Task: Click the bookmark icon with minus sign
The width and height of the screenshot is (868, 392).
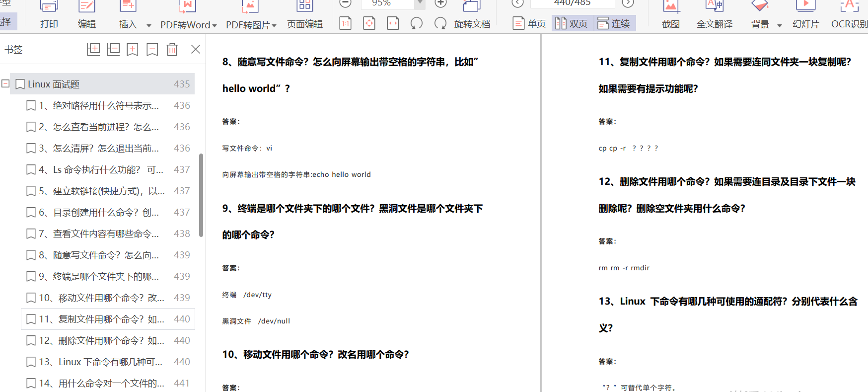Action: (152, 49)
